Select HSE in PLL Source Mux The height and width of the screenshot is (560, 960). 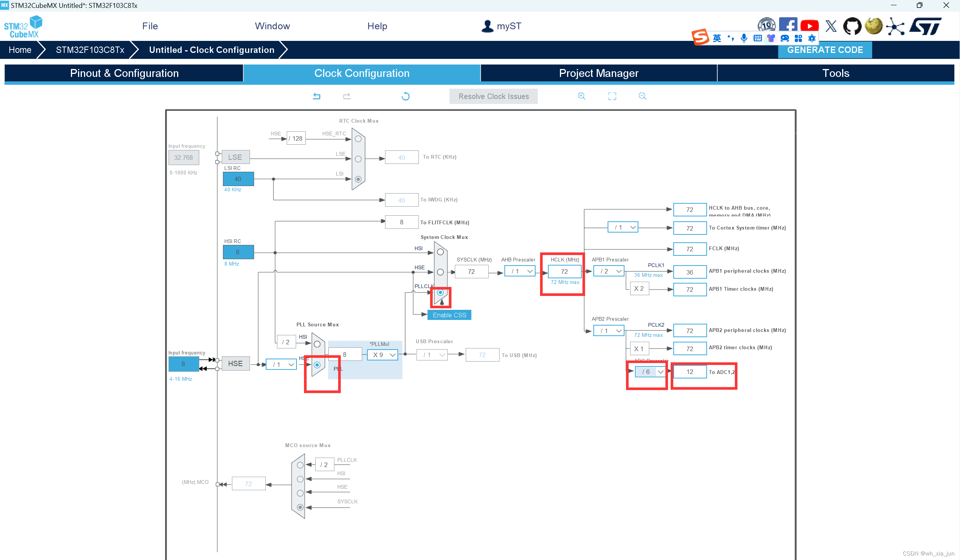point(317,365)
